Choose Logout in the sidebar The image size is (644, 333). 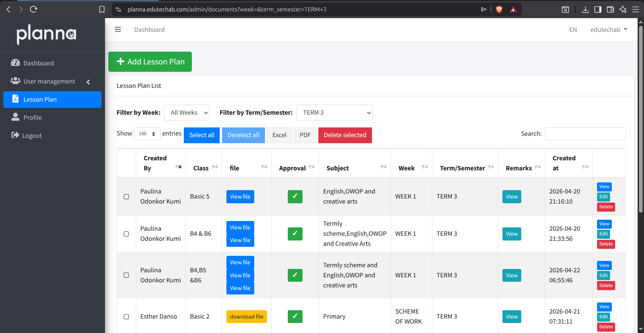click(x=52, y=135)
